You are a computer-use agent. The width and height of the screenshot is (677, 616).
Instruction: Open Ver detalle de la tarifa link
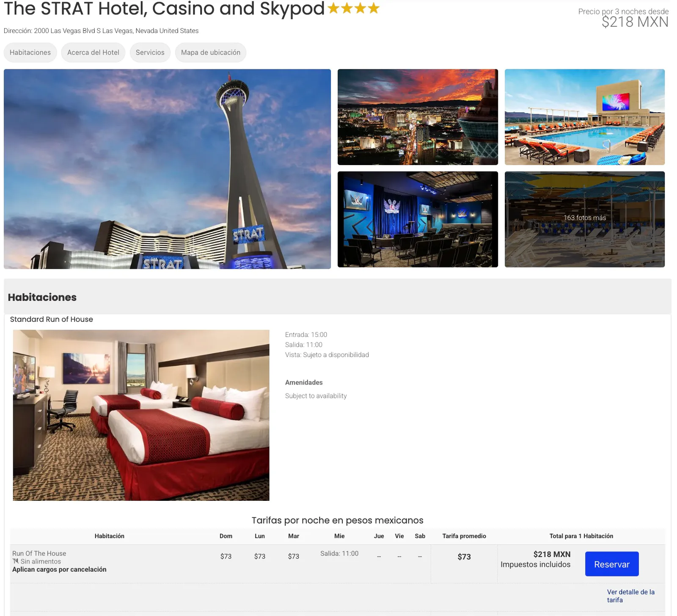pos(630,596)
